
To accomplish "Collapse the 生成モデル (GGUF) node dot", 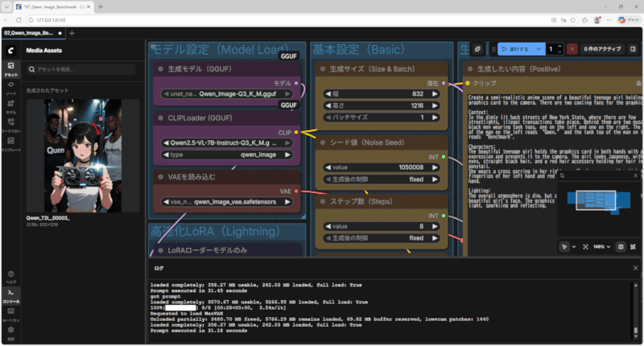I will 161,69.
